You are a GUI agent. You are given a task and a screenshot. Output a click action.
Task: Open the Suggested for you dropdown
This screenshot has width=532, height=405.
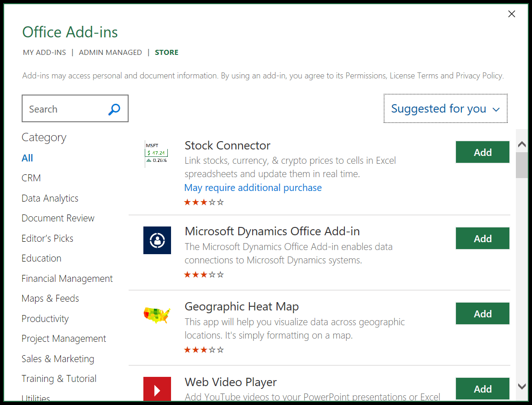(x=445, y=109)
